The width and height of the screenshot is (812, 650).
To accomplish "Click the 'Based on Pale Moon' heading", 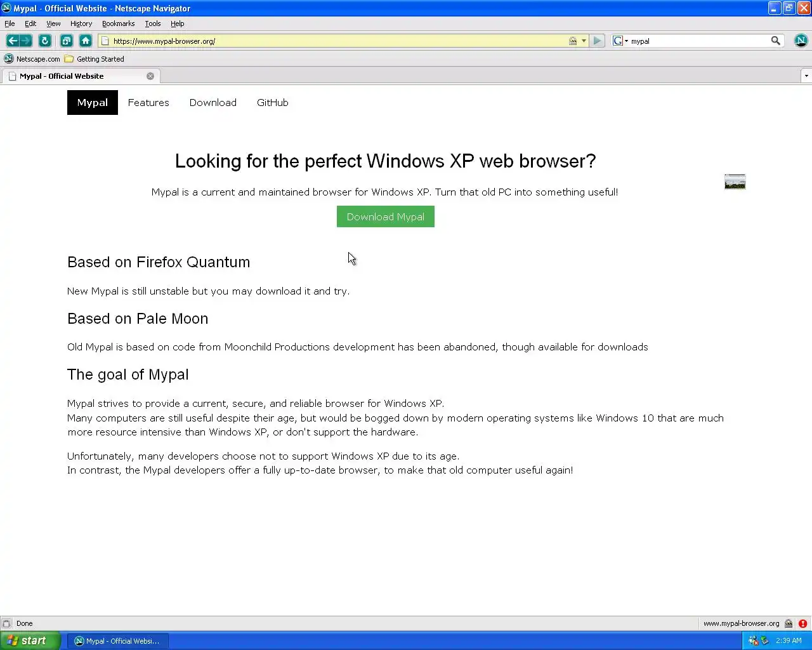I will 138,319.
